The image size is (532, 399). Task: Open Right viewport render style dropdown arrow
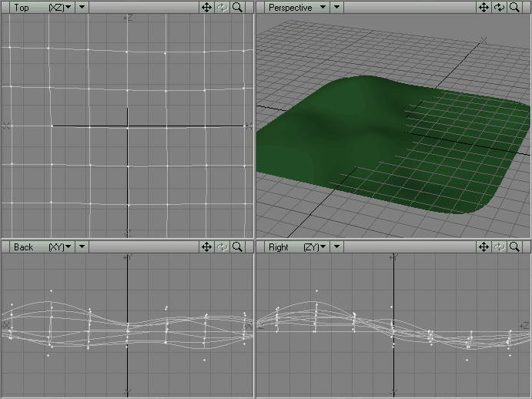point(336,246)
